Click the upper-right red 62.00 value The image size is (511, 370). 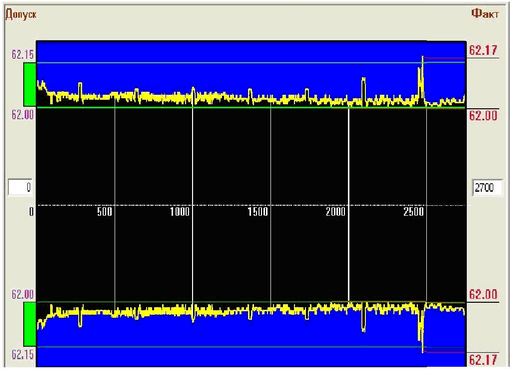coord(483,116)
